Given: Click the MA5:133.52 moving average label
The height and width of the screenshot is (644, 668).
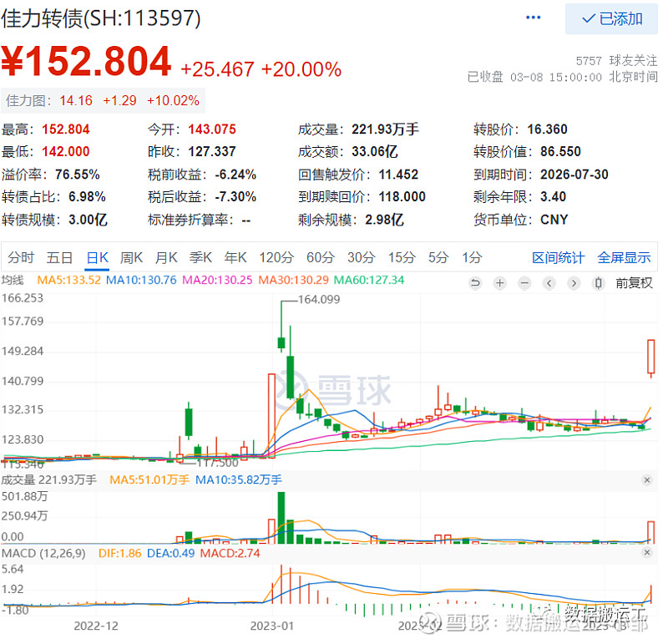Looking at the screenshot, I should [69, 280].
